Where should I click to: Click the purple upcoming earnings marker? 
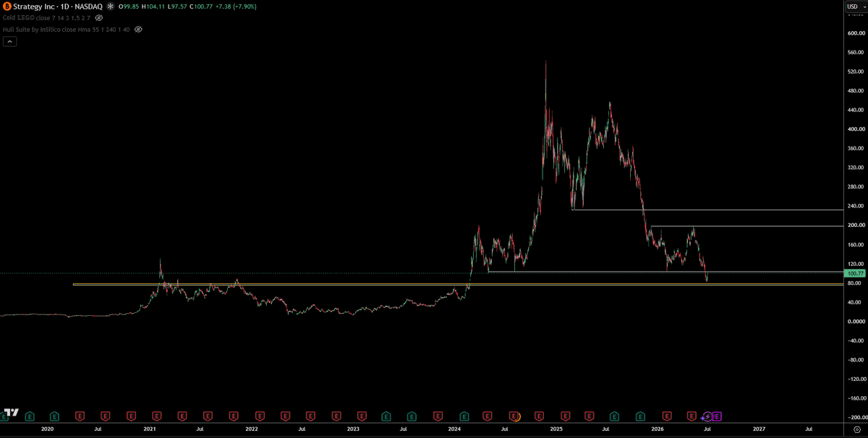click(717, 416)
